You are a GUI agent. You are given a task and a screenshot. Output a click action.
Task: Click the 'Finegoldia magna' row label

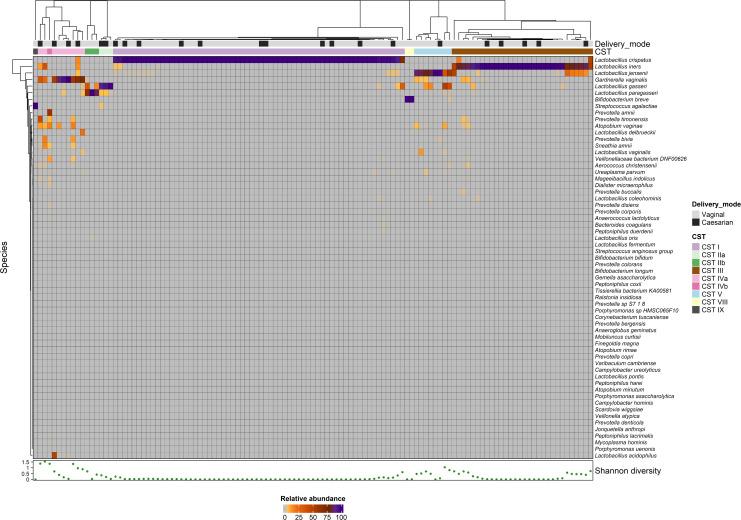click(x=617, y=344)
